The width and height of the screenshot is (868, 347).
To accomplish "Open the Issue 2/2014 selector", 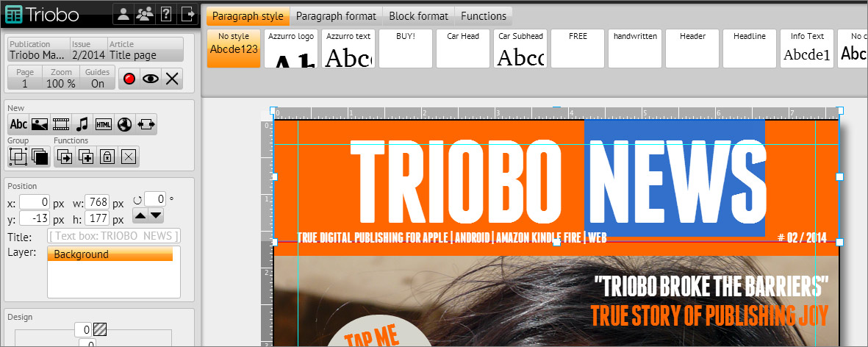I will 87,49.
